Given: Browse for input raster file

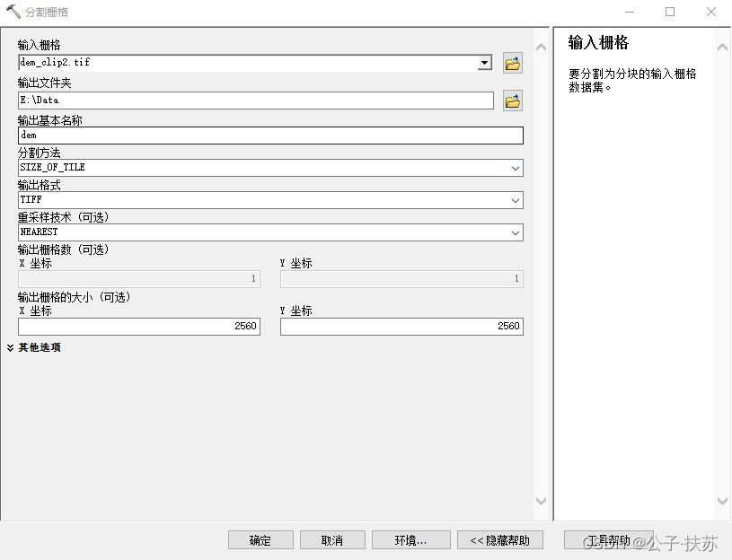Looking at the screenshot, I should 513,64.
